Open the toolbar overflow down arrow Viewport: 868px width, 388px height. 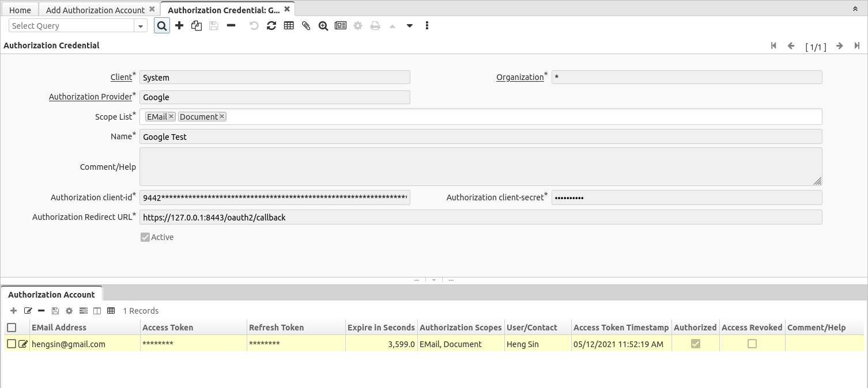(x=410, y=26)
